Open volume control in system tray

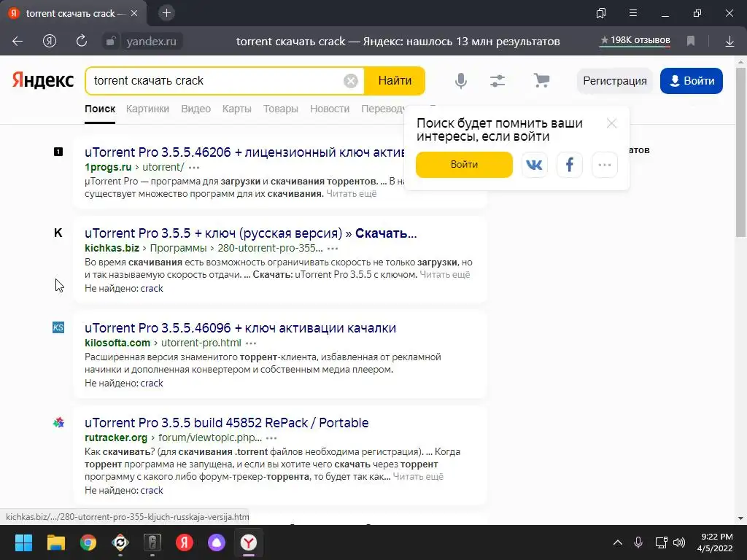coord(679,542)
